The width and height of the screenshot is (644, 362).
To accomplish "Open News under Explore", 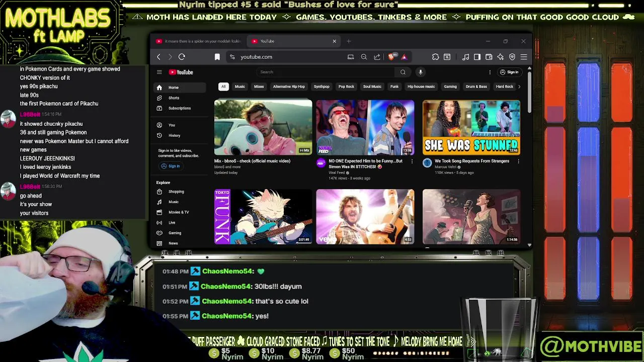I will 180,243.
